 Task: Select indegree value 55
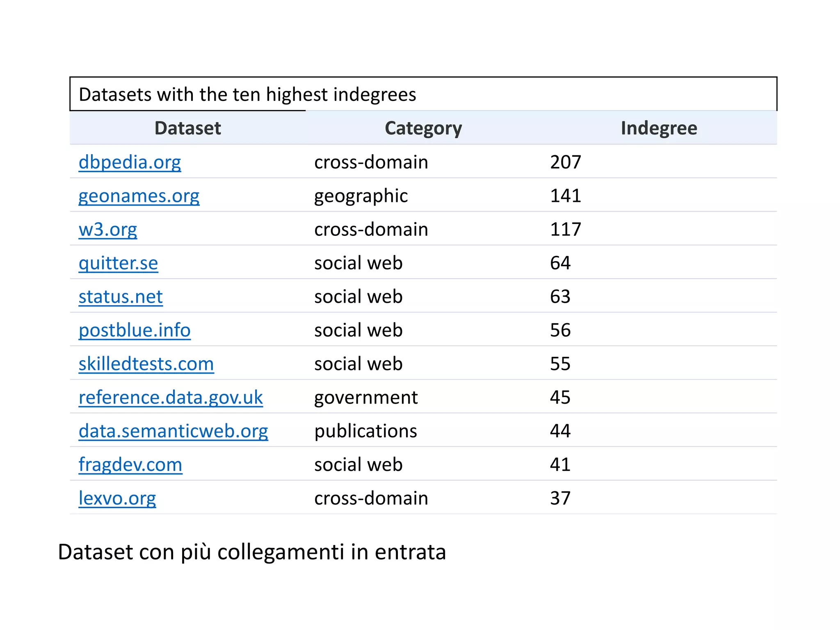pos(560,364)
